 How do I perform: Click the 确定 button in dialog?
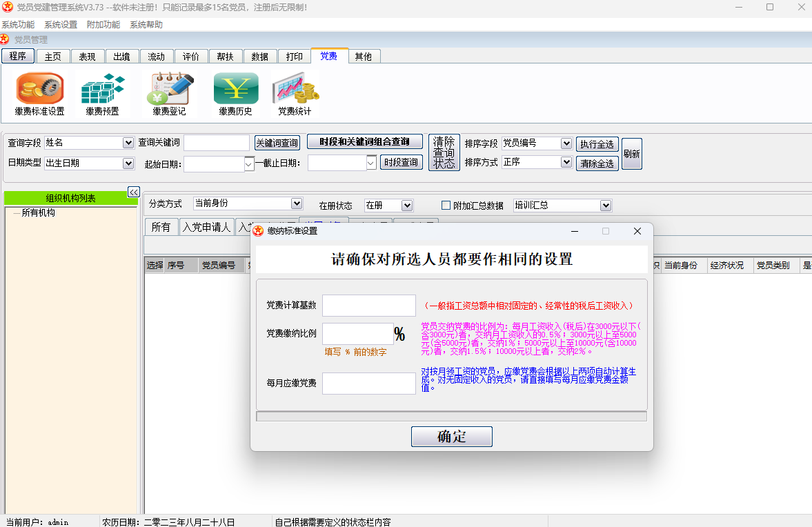click(x=451, y=437)
